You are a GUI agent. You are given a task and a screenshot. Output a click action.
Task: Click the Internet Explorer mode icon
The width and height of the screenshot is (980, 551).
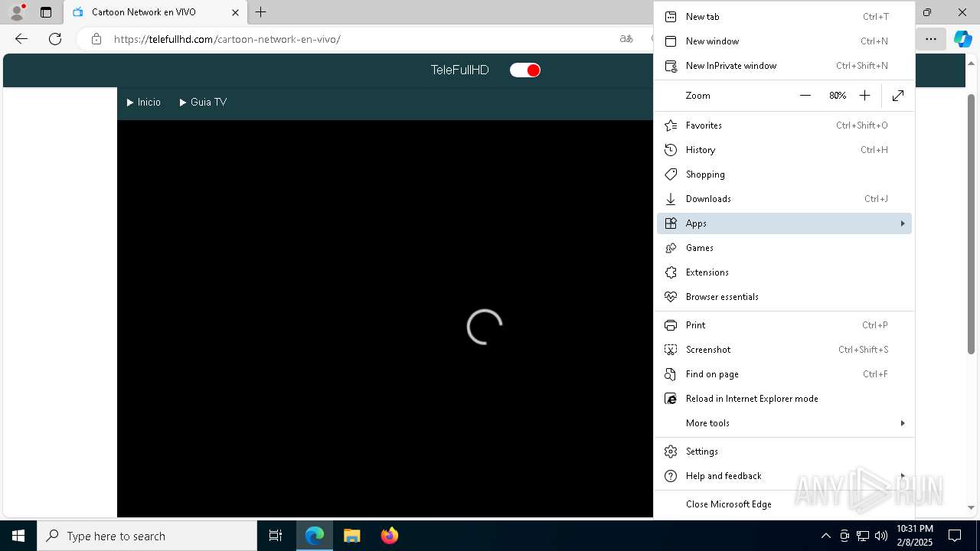671,399
